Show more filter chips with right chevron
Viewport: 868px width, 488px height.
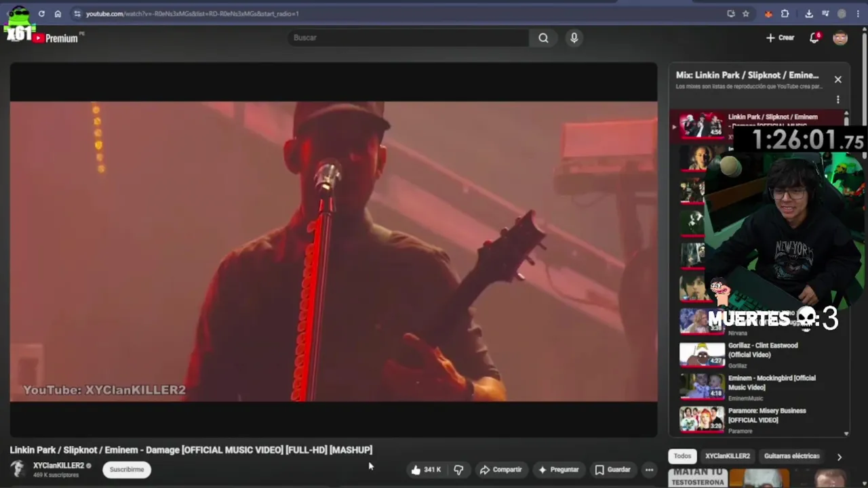(840, 457)
